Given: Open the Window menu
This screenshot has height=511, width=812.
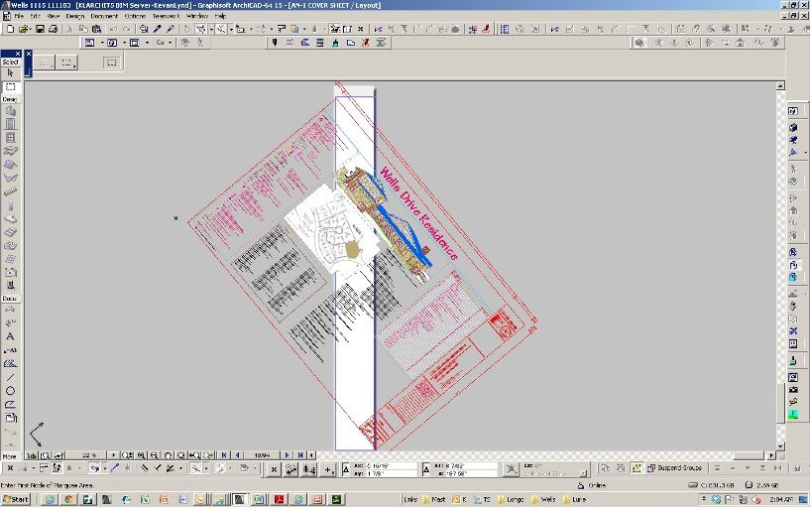Looking at the screenshot, I should click(196, 16).
